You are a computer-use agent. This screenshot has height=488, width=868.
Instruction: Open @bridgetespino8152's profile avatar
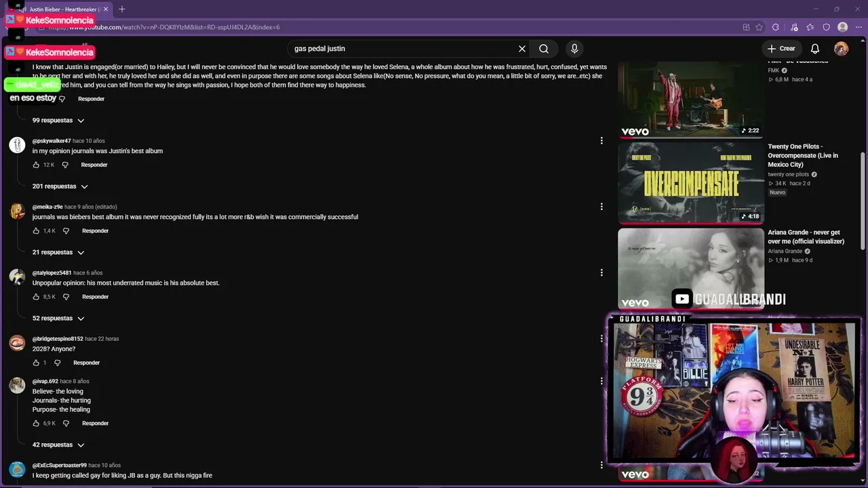click(17, 343)
